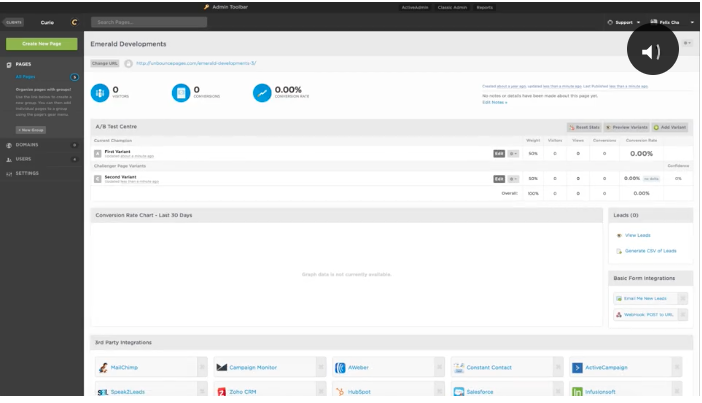Viewport: 702px width, 403px height.
Task: Click the side button on the Campaign Monitor row
Action: click(321, 367)
